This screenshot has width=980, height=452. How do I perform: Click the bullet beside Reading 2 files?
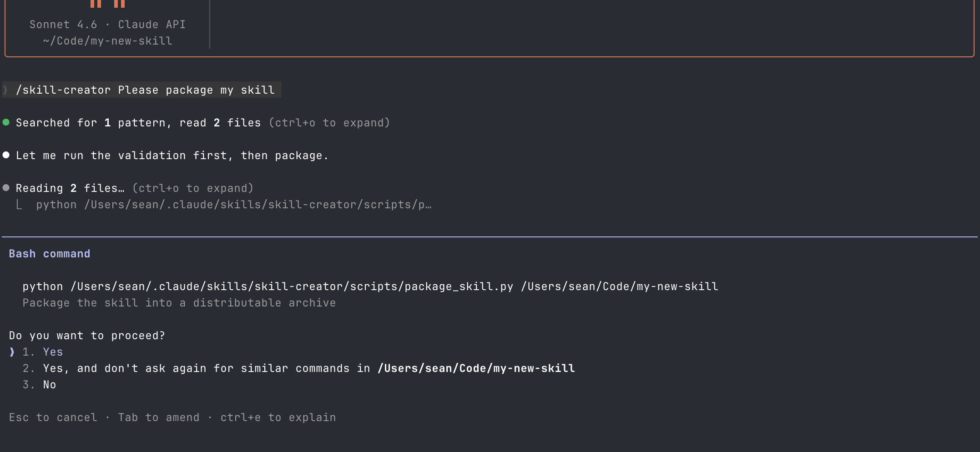(6, 188)
